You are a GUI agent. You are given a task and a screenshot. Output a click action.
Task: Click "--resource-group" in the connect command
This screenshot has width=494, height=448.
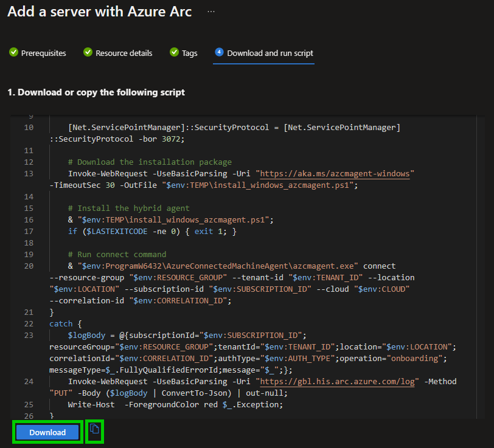point(86,278)
